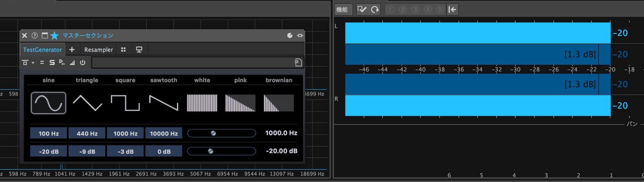644x182 pixels.
Task: Click the 'brownian' noise label
Action: (x=279, y=80)
